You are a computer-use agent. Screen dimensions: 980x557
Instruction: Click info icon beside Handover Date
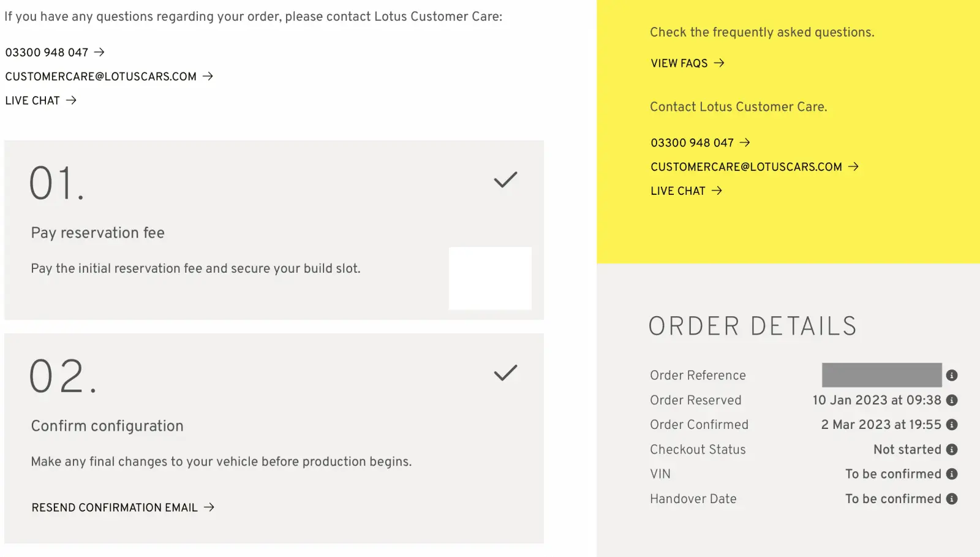(951, 499)
